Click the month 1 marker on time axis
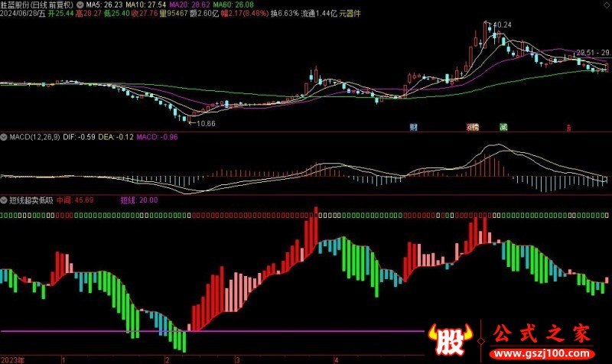612x364 pixels. tap(63, 359)
